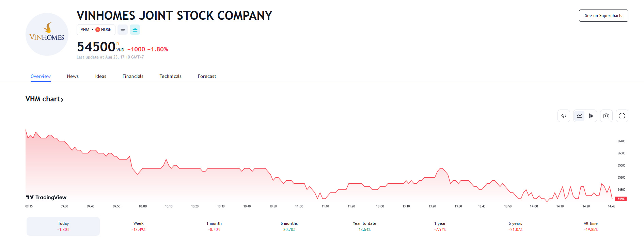Take a chart snapshot with camera icon
Image resolution: width=644 pixels, height=250 pixels.
[x=606, y=116]
